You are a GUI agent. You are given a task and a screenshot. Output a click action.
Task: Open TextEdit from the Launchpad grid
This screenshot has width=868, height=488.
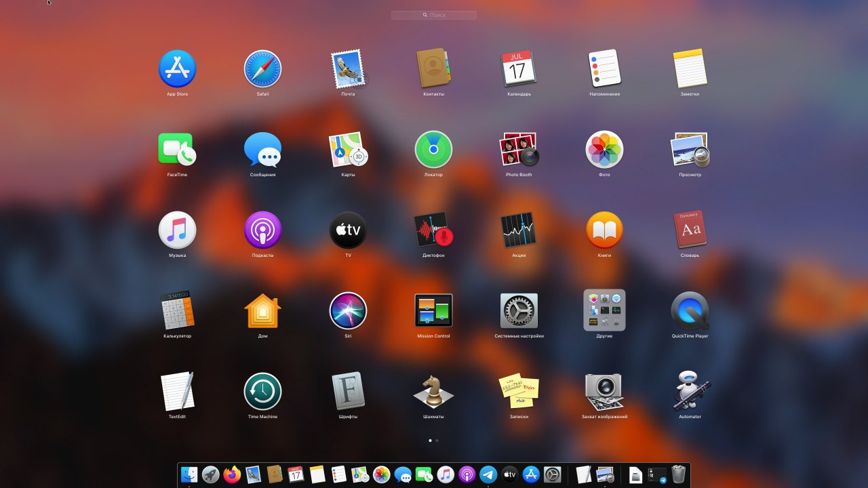[177, 392]
